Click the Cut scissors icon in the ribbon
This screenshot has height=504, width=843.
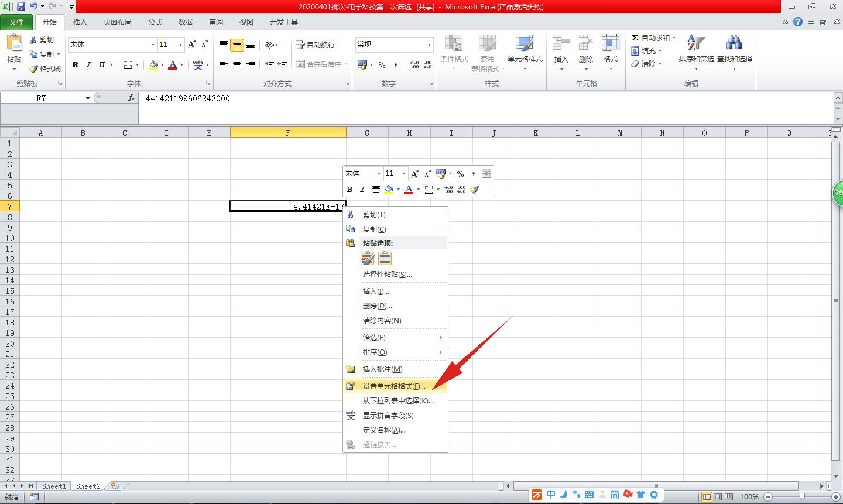coord(33,40)
